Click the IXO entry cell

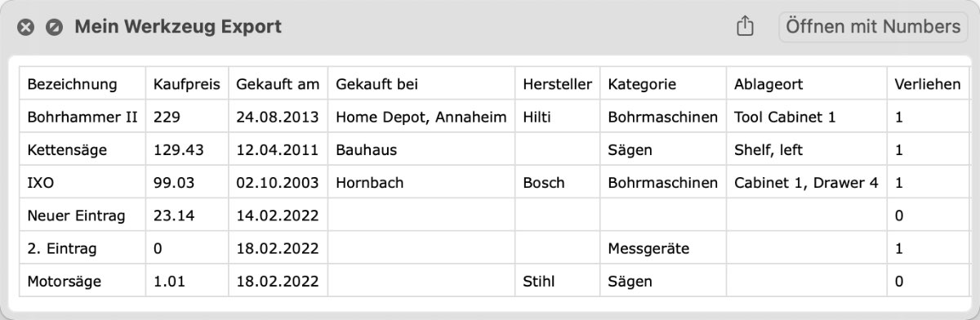click(x=82, y=183)
